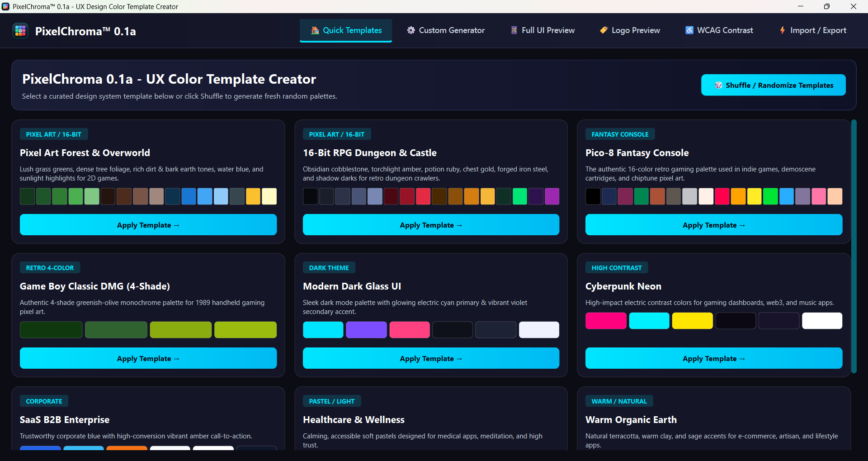Click the HIGH CONTRAST category tag

(x=617, y=268)
